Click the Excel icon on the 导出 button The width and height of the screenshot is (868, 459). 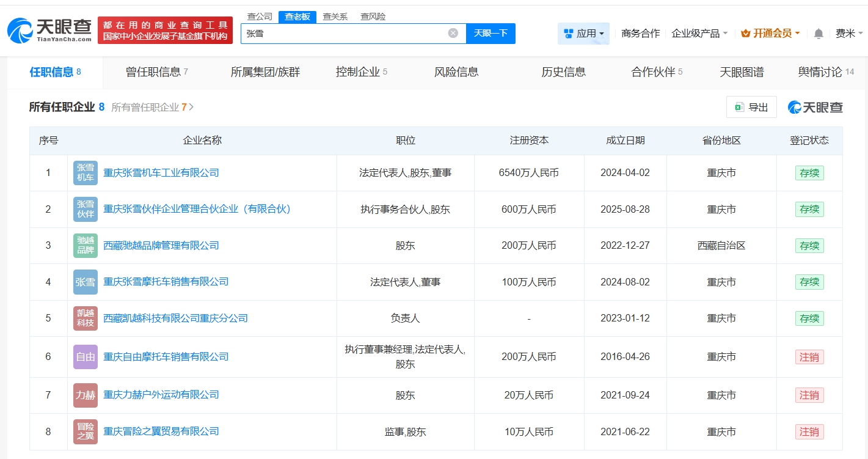pos(740,106)
